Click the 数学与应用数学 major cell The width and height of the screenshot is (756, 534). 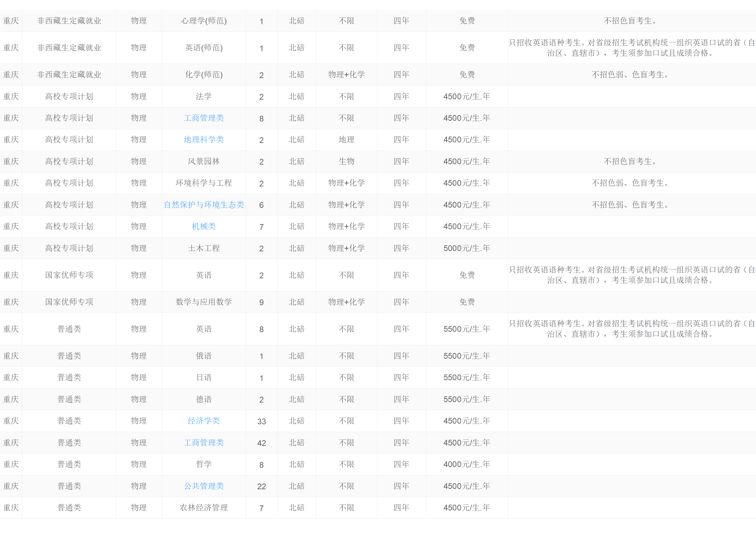204,302
